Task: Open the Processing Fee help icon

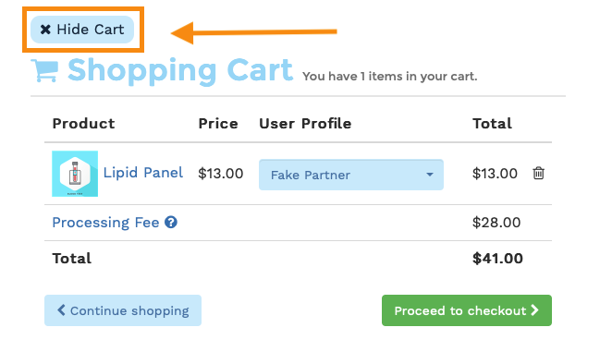Action: (171, 222)
